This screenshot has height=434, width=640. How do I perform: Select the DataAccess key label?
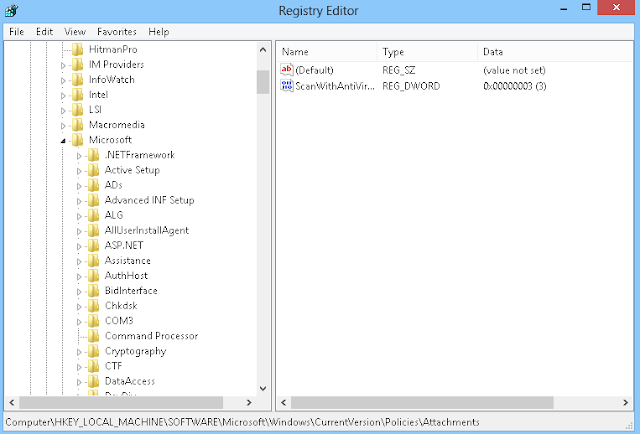click(130, 381)
